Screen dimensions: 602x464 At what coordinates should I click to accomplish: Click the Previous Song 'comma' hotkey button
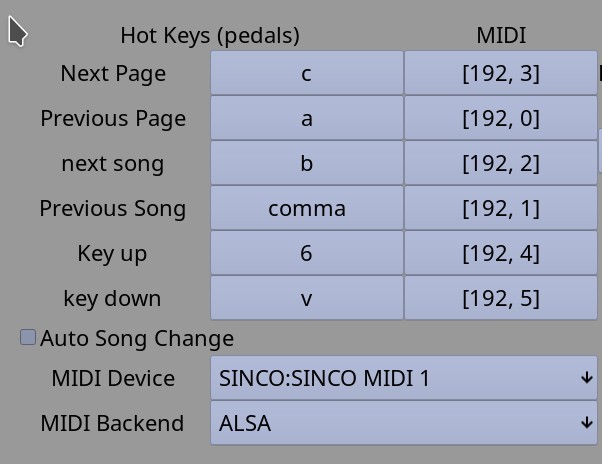[x=307, y=208]
